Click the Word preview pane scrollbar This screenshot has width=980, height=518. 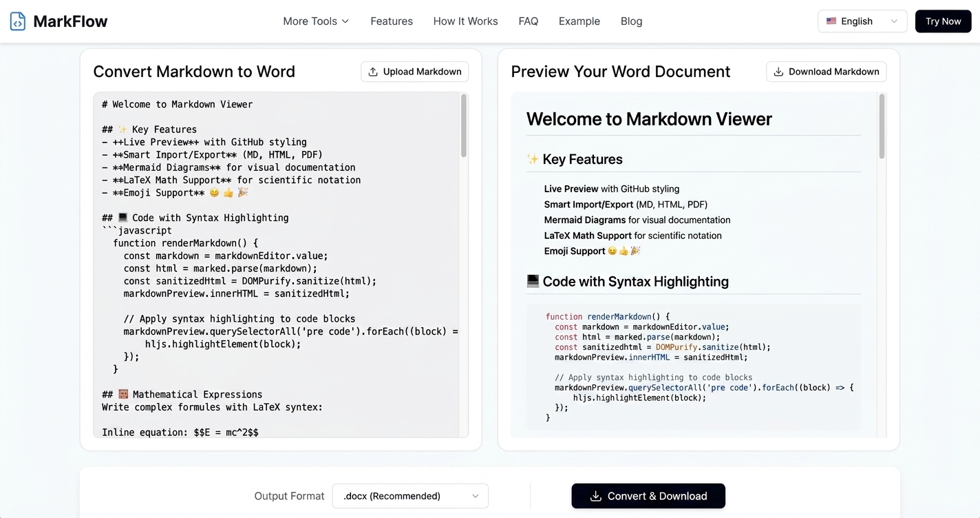tap(882, 127)
